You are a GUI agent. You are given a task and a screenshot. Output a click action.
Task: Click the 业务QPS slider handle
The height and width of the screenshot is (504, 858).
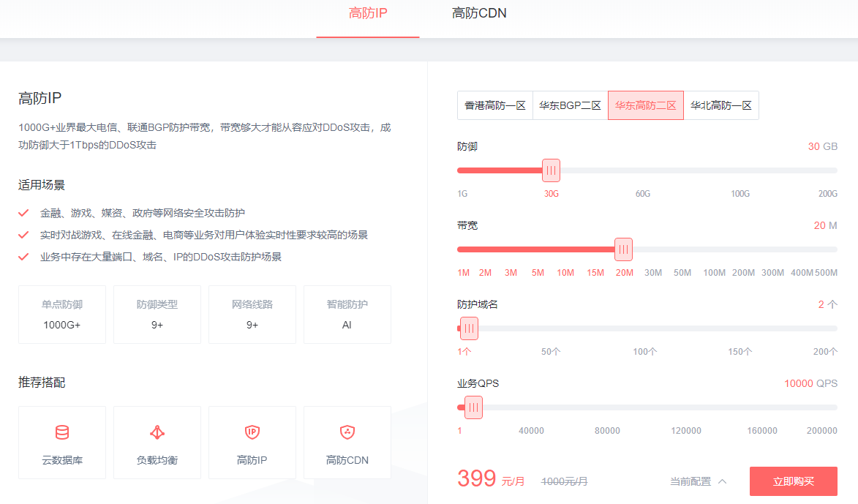point(473,407)
